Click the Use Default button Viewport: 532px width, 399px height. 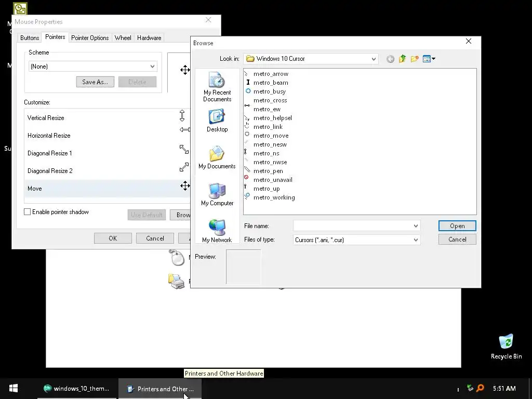(147, 215)
